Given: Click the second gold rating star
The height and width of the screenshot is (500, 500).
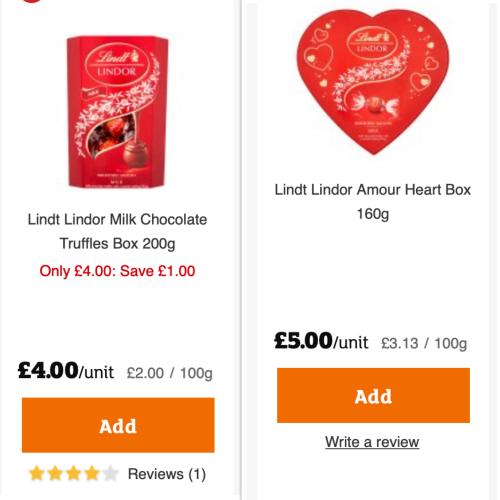Looking at the screenshot, I should (x=55, y=473).
